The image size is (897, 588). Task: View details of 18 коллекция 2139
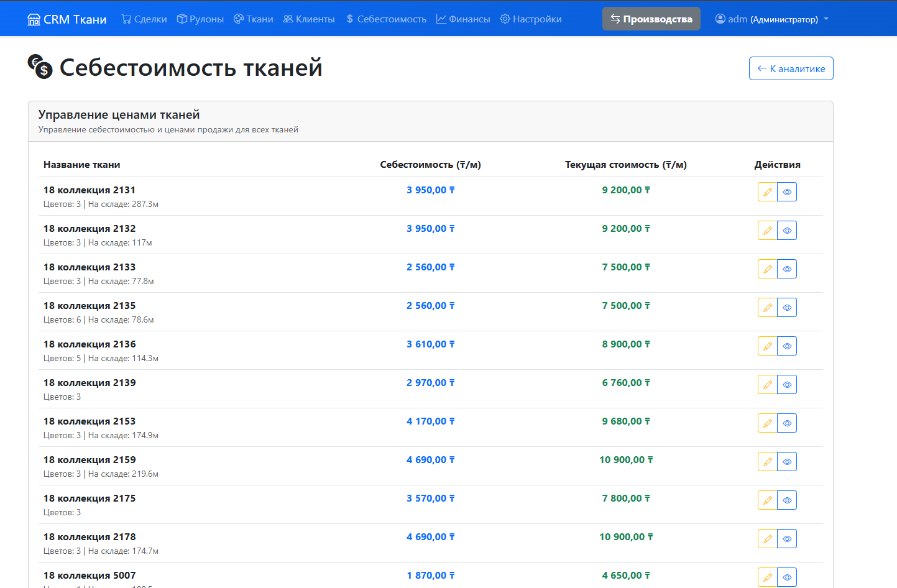[x=787, y=385]
